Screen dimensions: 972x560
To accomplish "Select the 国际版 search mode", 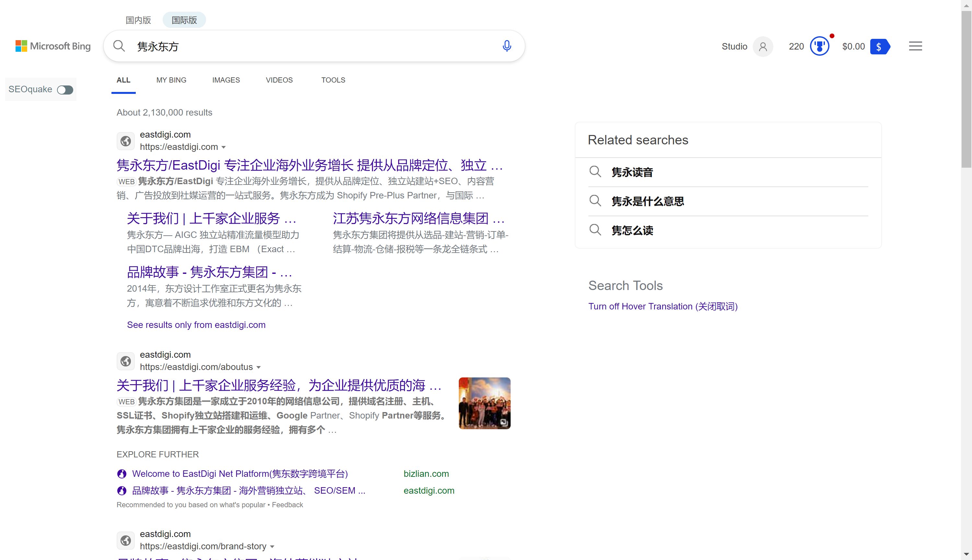I will coord(184,20).
